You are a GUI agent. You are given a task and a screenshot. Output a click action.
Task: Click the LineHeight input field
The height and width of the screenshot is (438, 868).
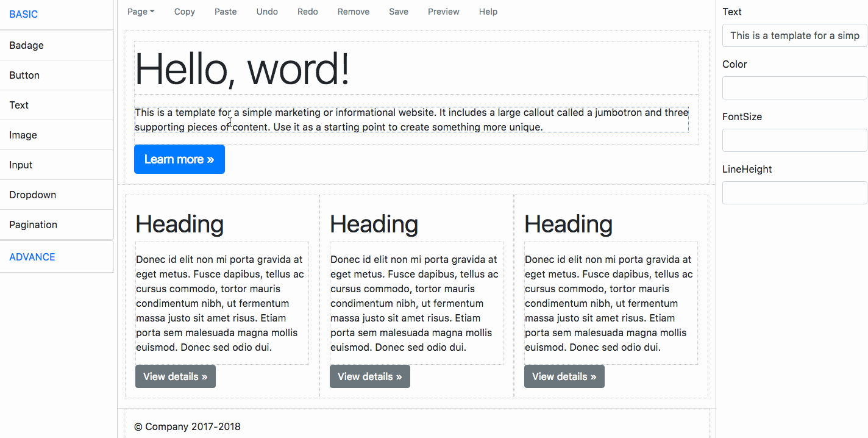[x=794, y=193]
